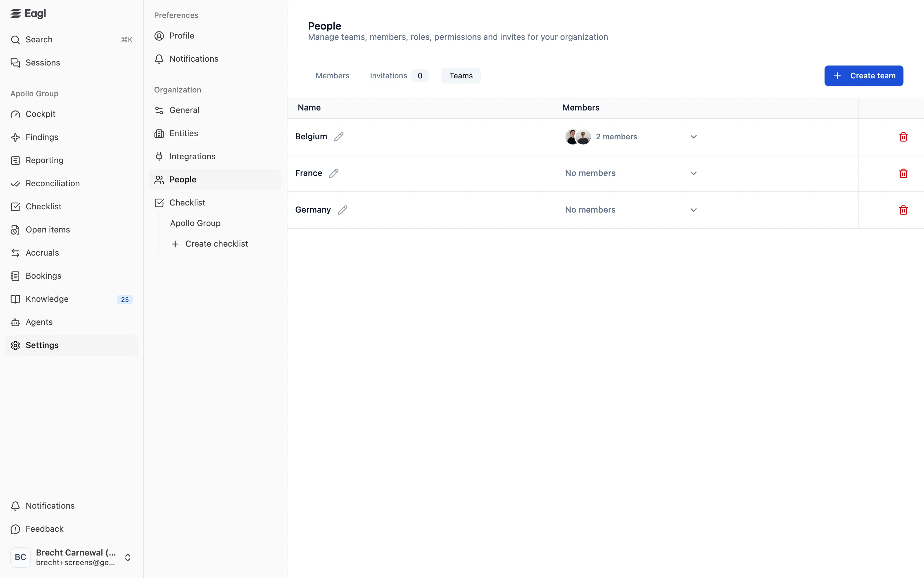Expand the Belgium members dropdown chevron
Screen dimensions: 924x578
tap(693, 137)
